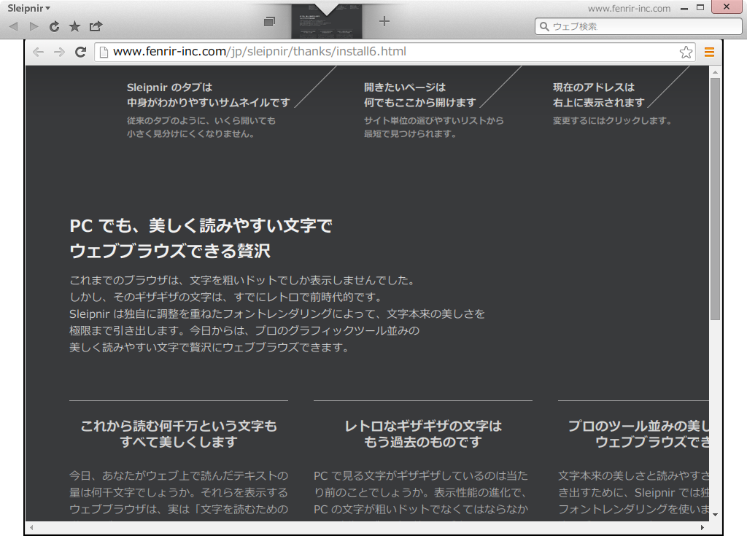Open bookmarks star in Sleipnir toolbar
747x560 pixels.
(75, 27)
